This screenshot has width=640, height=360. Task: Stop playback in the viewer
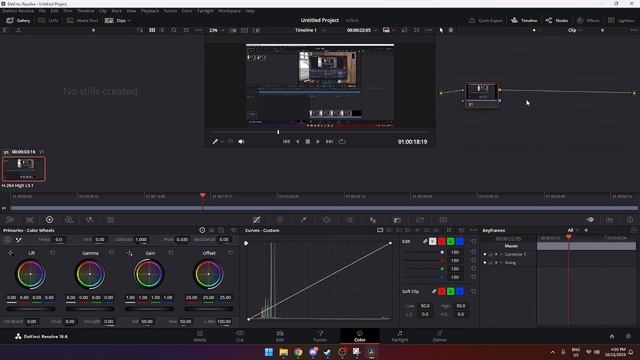(x=308, y=142)
